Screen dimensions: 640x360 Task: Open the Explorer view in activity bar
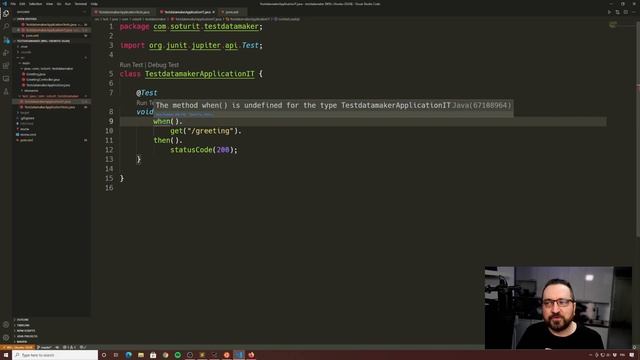(6, 14)
